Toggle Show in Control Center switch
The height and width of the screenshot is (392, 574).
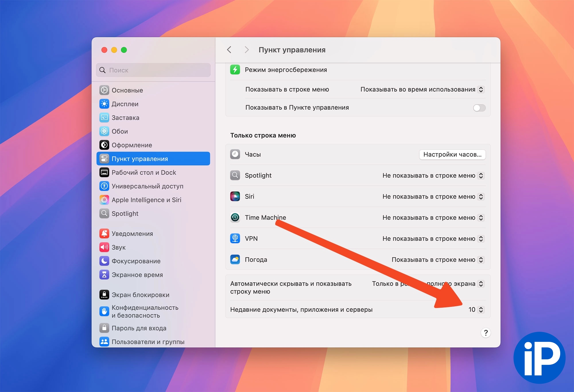(x=479, y=108)
